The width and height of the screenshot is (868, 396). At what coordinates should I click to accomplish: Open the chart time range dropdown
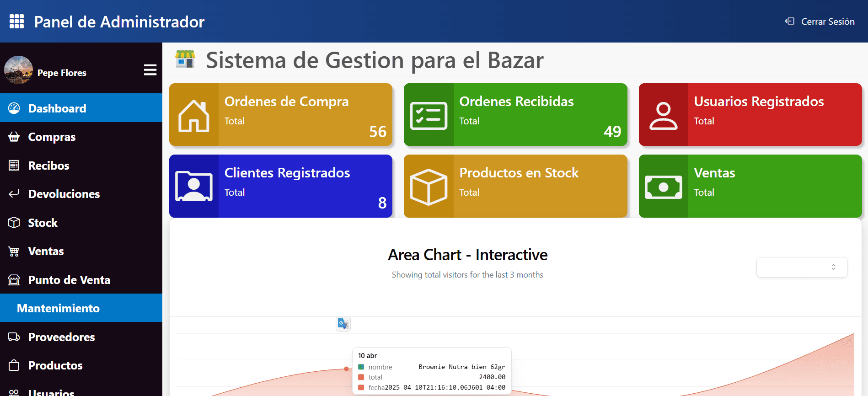click(802, 267)
